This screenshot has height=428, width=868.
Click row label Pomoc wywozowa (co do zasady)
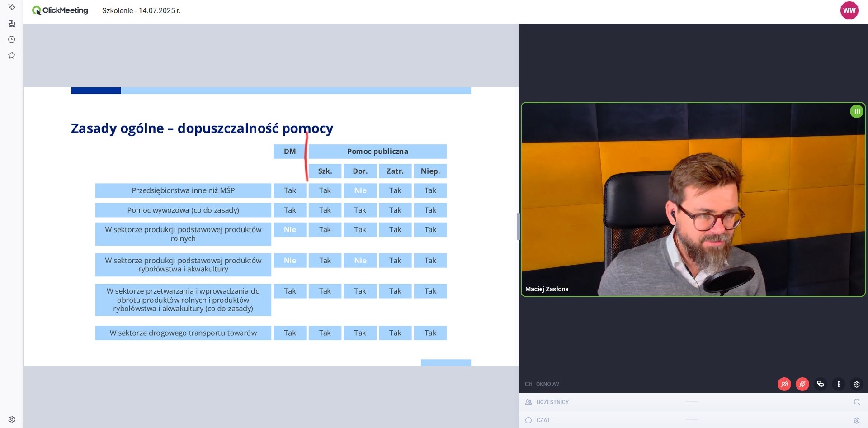pos(183,210)
